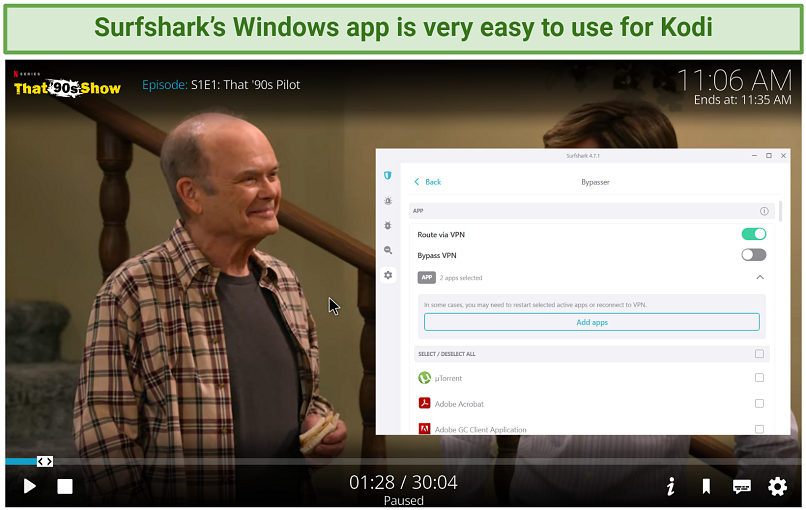Click the µTorrent app icon

424,378
